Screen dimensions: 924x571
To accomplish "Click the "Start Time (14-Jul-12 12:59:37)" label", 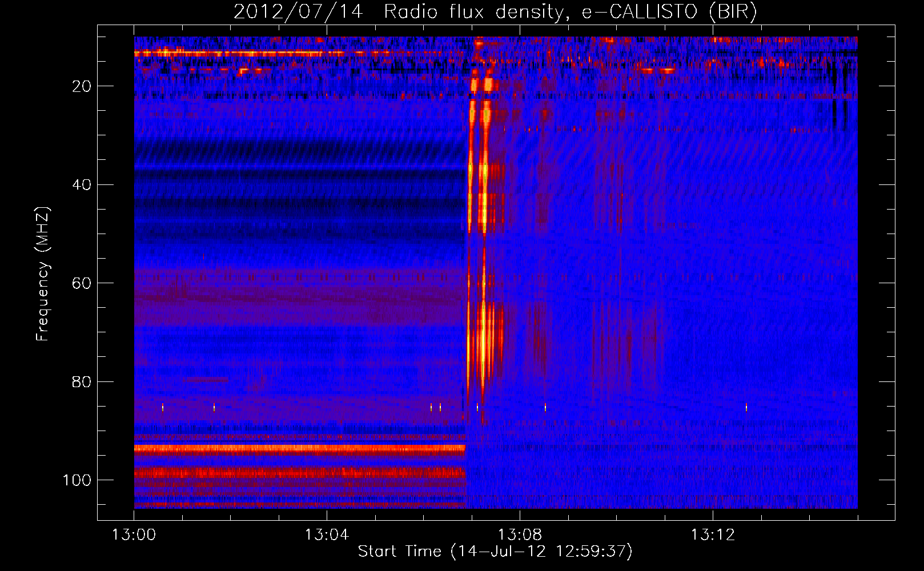I will pos(495,552).
